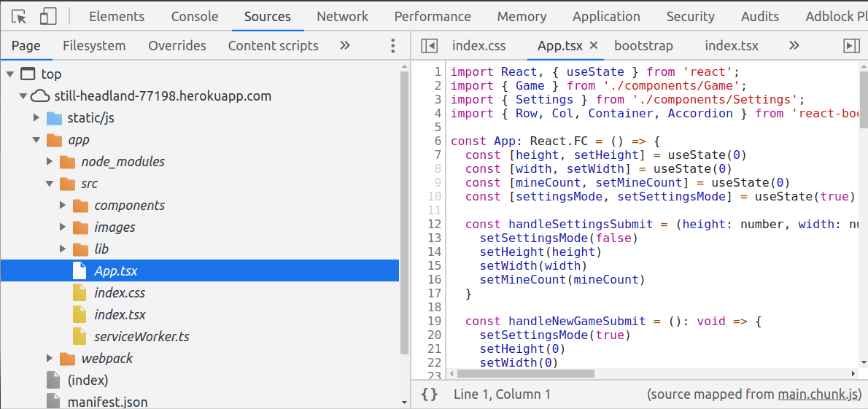Switch to the Network tab
This screenshot has height=409, width=868.
click(x=342, y=16)
